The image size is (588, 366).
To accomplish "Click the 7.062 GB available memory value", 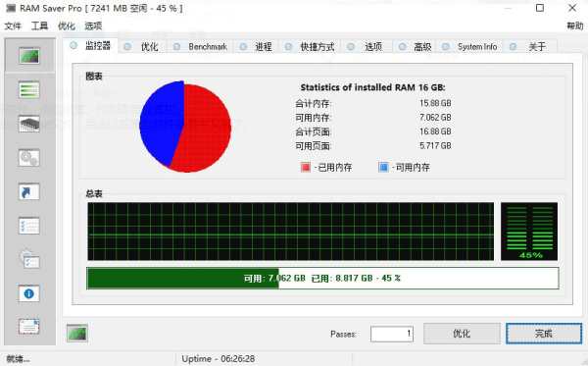I will coord(435,118).
